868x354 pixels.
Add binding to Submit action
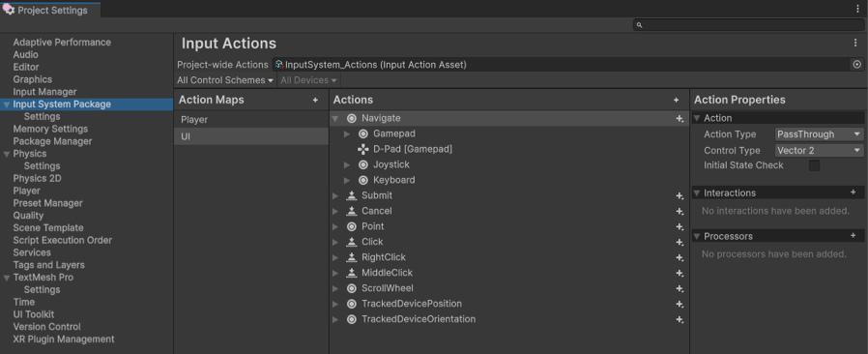tap(680, 196)
